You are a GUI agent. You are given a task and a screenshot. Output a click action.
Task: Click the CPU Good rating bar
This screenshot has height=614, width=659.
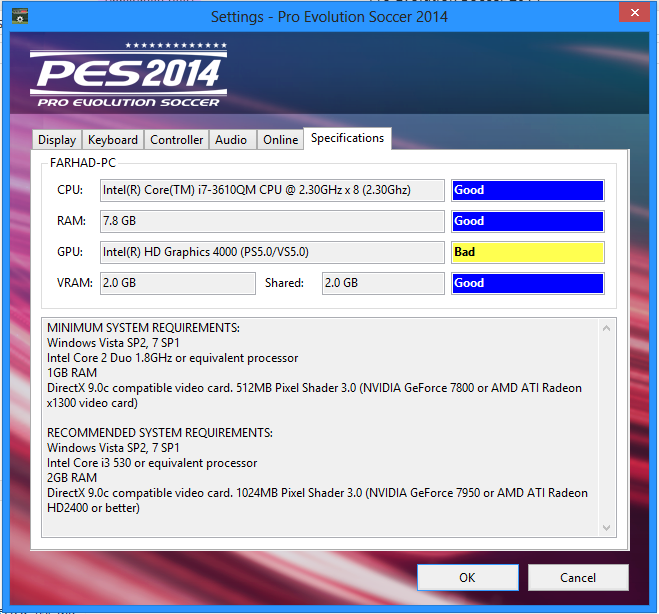(528, 190)
